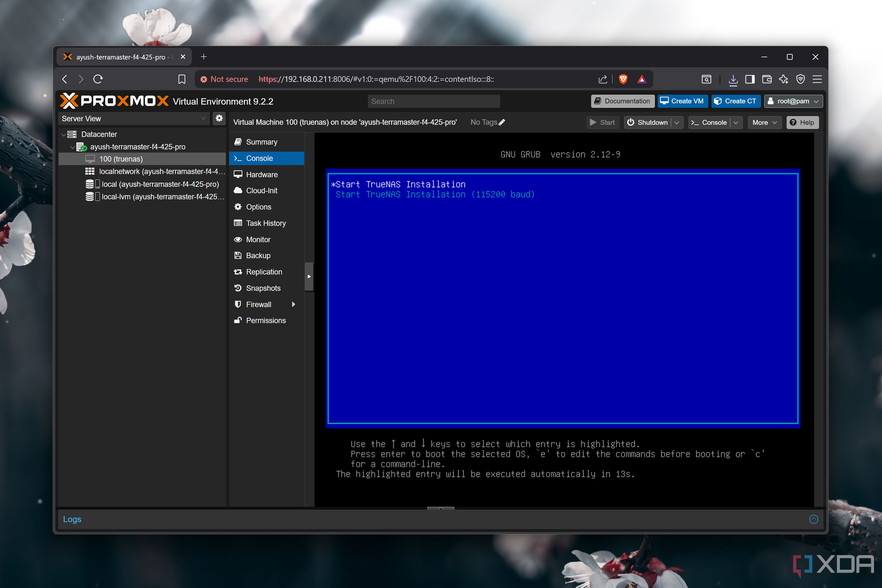Click the Console toolbar button
Screen dimensions: 882x588
point(709,122)
